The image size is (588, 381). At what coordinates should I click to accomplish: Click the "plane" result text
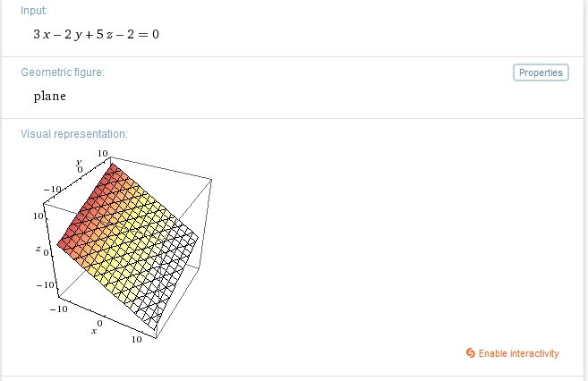tap(50, 97)
